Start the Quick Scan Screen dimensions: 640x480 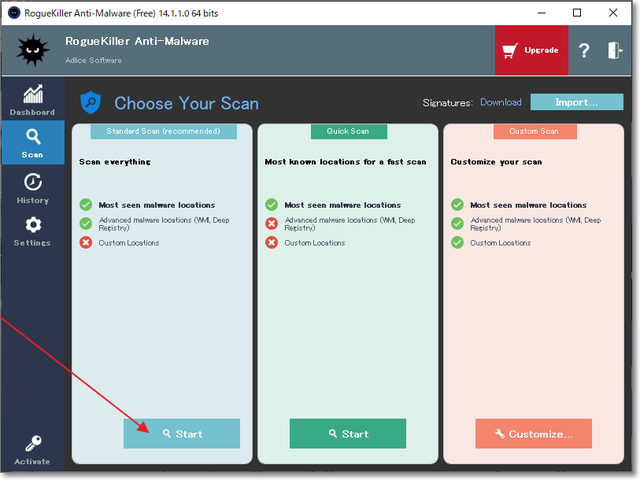coord(348,434)
